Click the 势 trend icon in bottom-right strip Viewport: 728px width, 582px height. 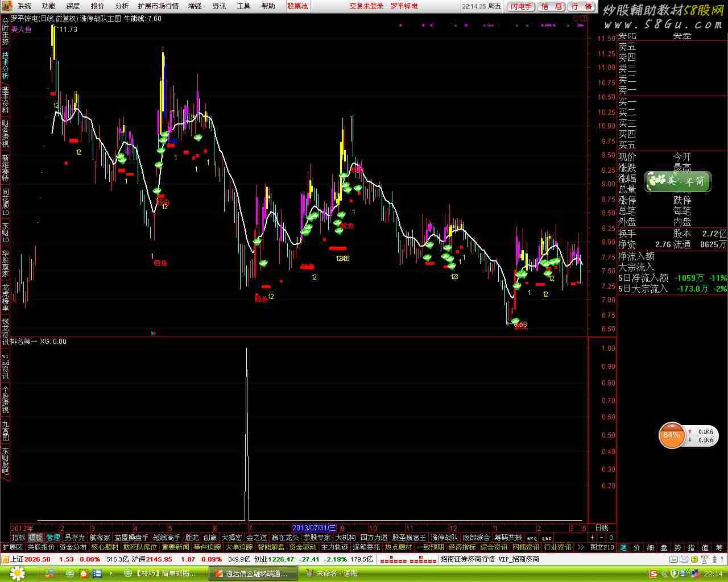pyautogui.click(x=677, y=547)
